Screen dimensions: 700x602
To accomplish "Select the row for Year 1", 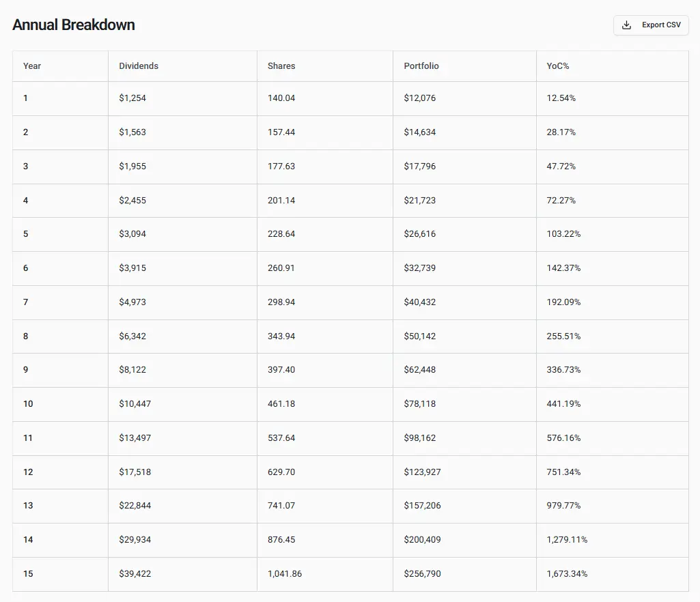I will 273,98.
